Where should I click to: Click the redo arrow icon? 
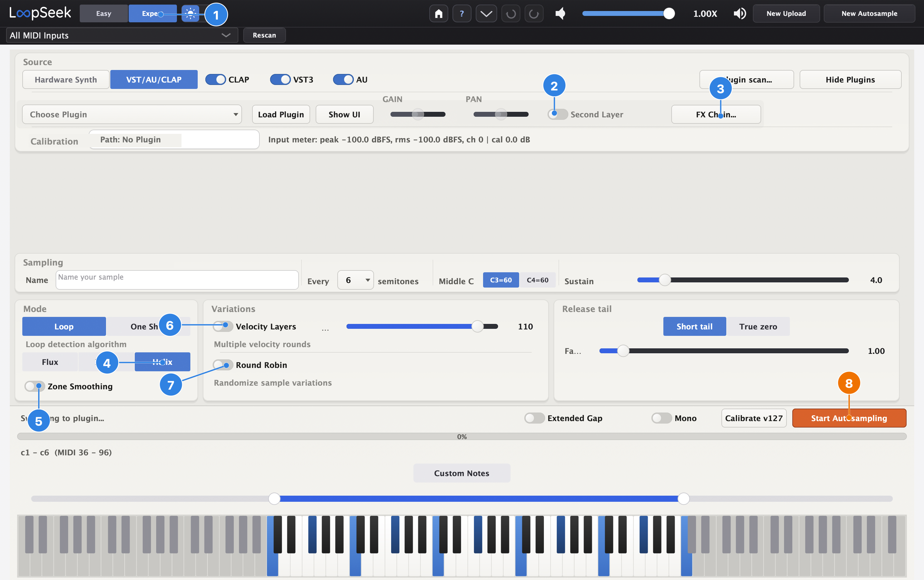coord(533,14)
